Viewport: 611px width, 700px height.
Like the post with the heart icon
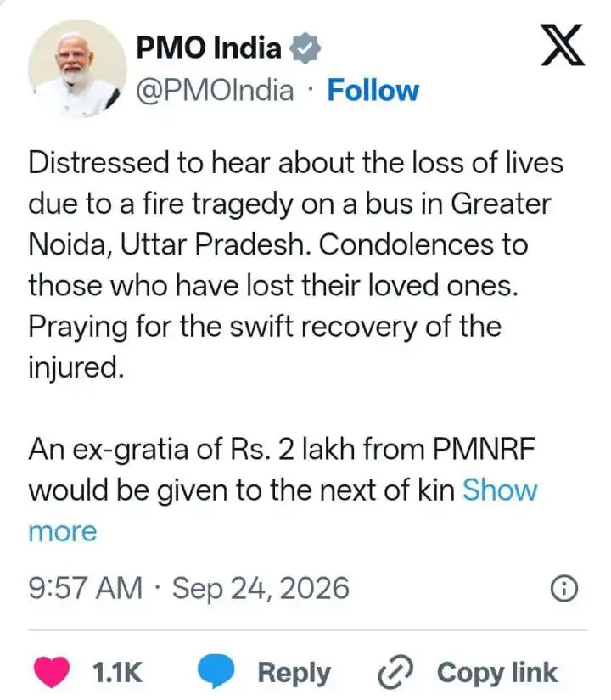pyautogui.click(x=53, y=672)
